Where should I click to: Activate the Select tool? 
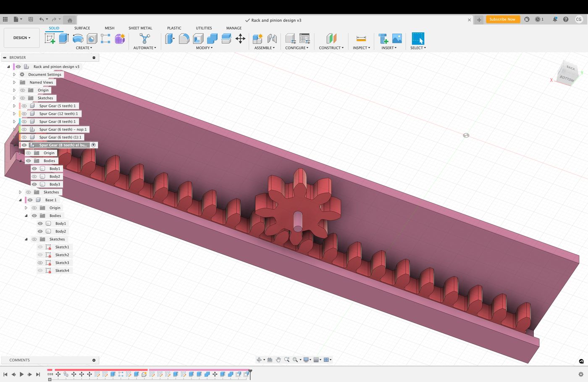pos(418,39)
